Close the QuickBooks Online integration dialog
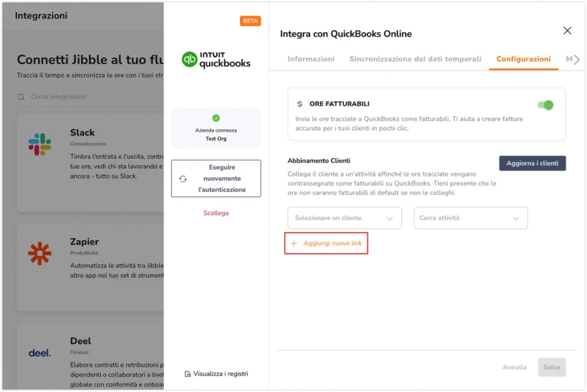 click(567, 31)
